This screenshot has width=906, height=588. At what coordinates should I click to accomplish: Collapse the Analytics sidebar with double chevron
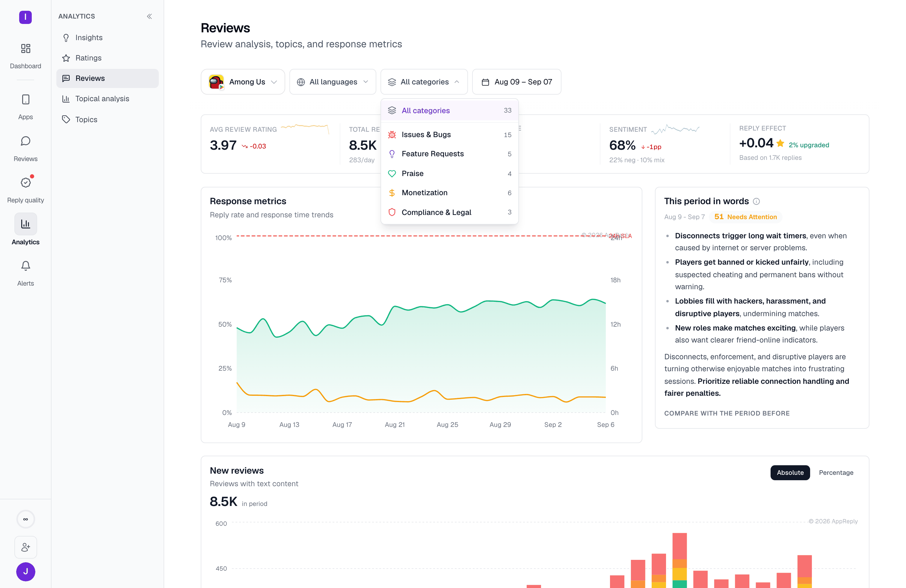coord(149,16)
